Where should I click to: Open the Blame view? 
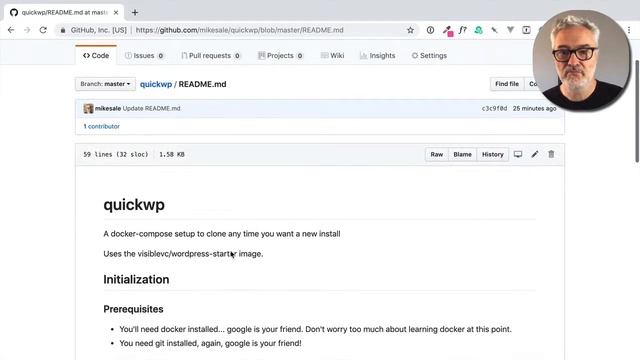click(462, 154)
